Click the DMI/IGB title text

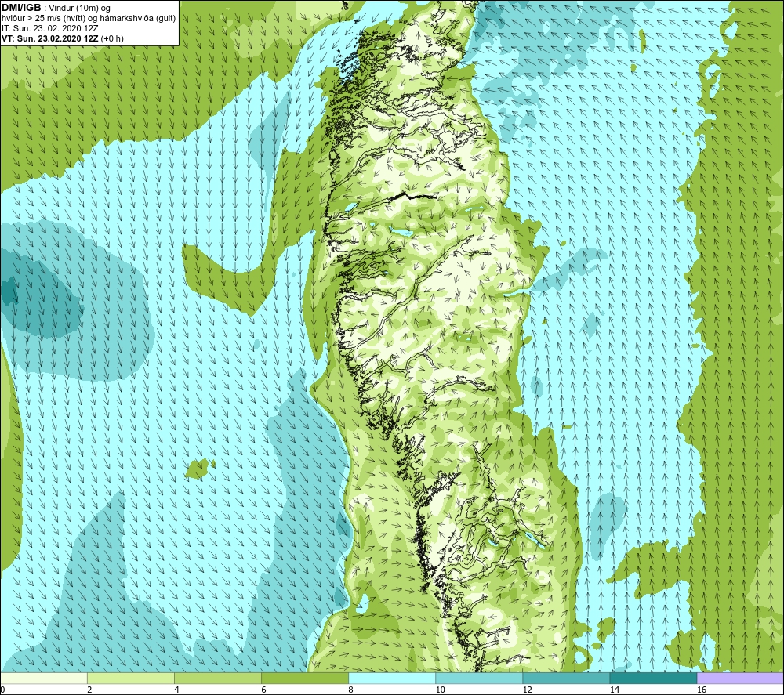tap(21, 8)
